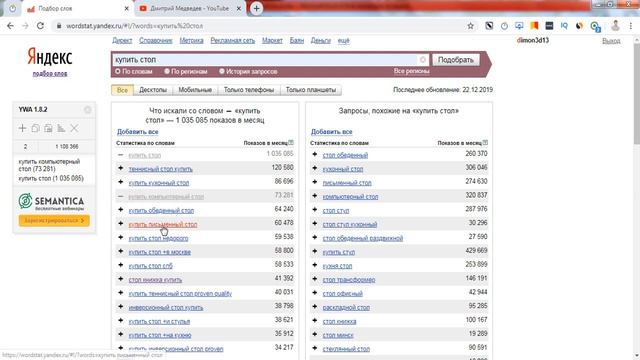Click YWA panel add (plus) icon

point(22,128)
